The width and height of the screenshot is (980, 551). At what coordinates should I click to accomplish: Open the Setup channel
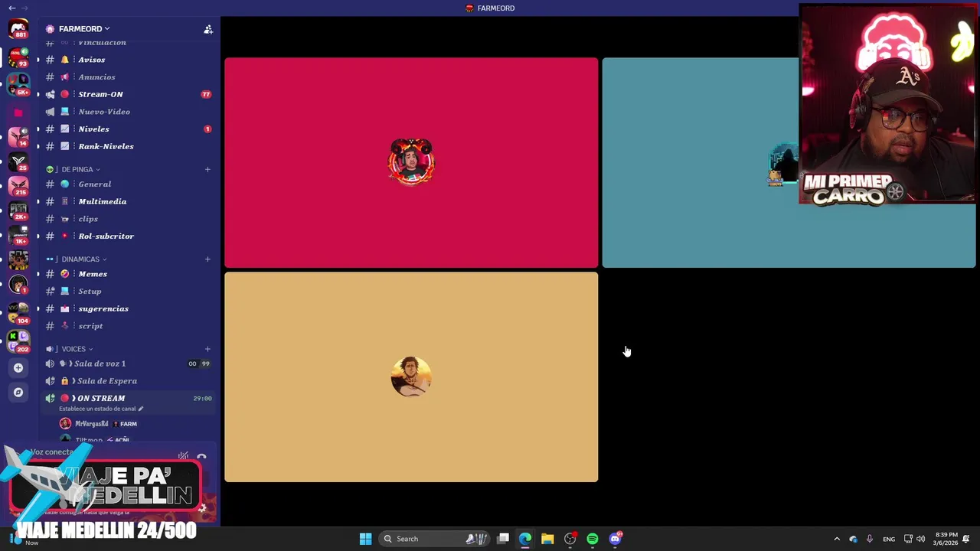[128, 292]
